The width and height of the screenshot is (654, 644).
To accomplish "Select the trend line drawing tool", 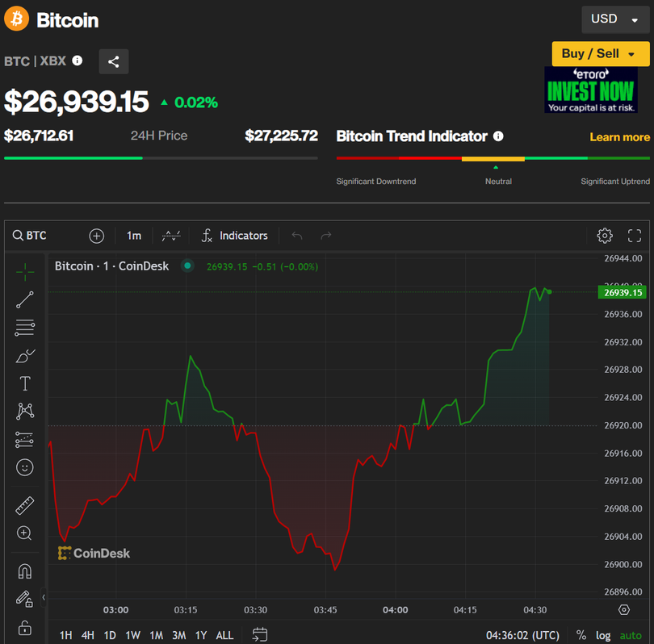I will (25, 300).
